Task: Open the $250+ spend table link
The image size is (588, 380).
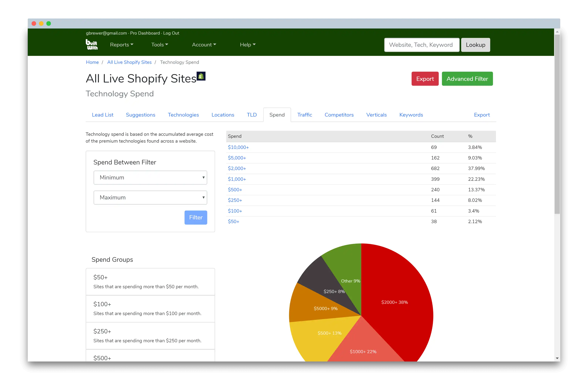Action: [x=235, y=200]
